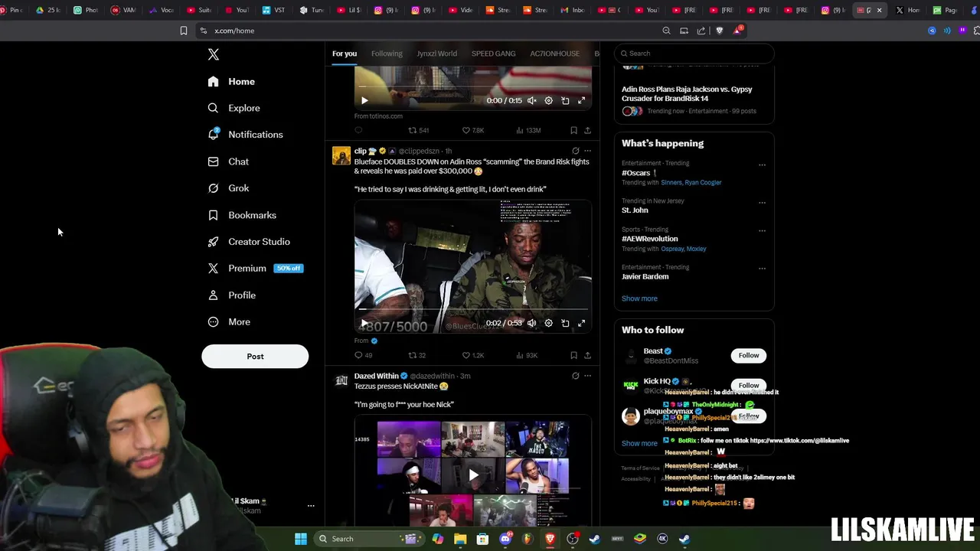The height and width of the screenshot is (551, 980).
Task: Open #AEWRevolution trending topic
Action: (x=649, y=239)
